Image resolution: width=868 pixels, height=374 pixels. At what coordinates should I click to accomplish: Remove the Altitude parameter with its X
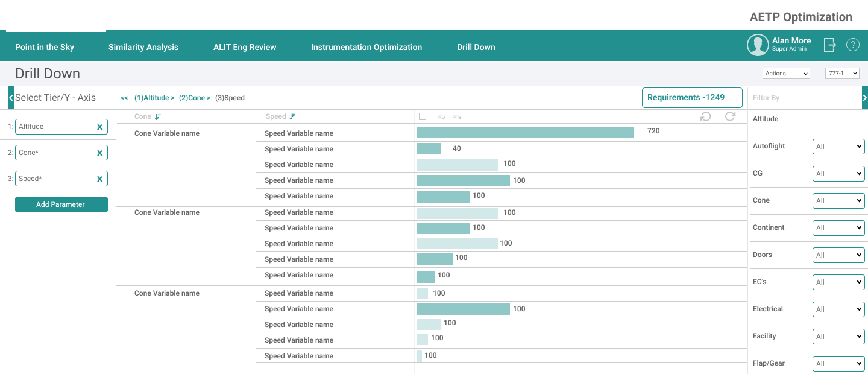99,127
